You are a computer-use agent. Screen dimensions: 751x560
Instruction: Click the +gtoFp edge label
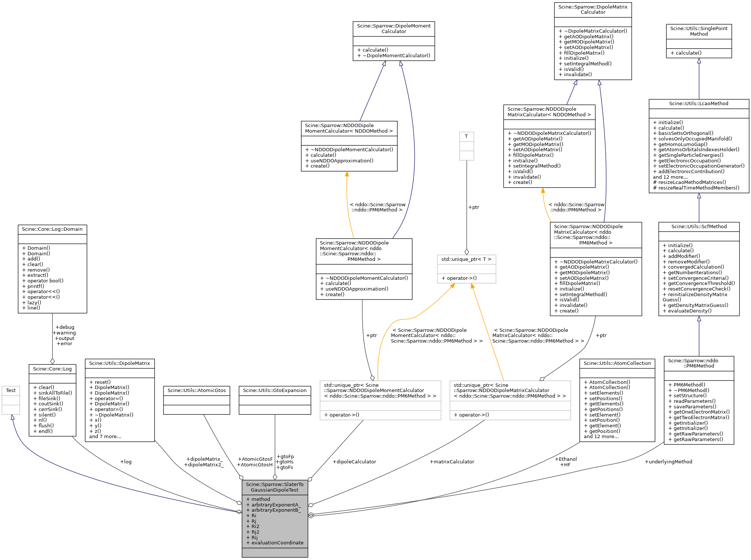click(285, 456)
